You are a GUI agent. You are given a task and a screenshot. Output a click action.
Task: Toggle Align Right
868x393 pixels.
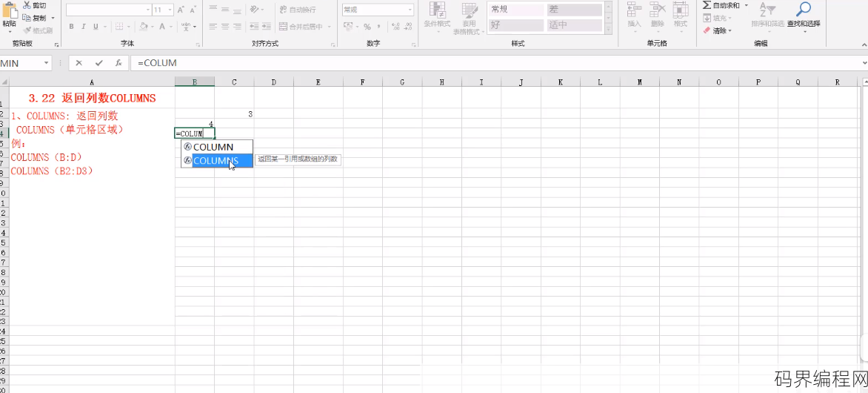click(237, 27)
